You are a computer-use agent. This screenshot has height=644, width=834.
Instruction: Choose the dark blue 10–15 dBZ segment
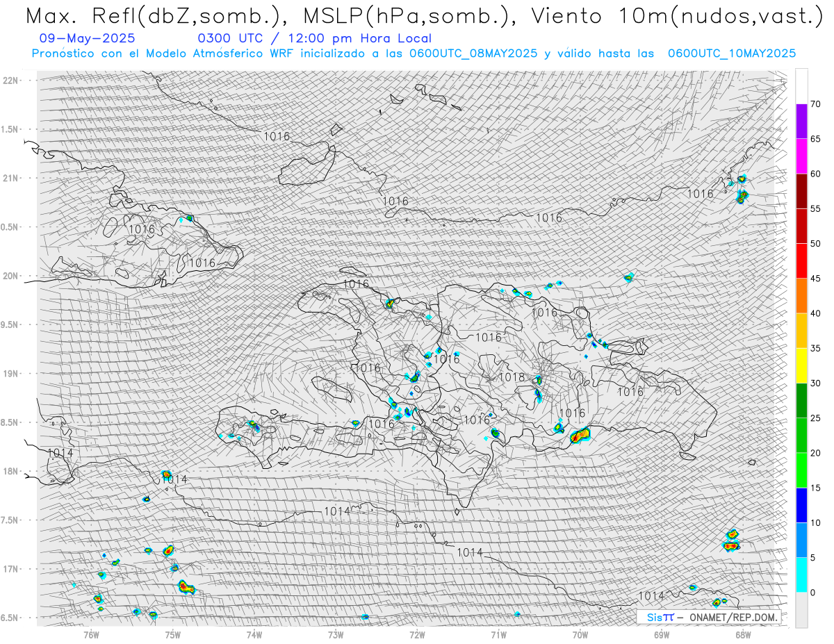pyautogui.click(x=801, y=505)
